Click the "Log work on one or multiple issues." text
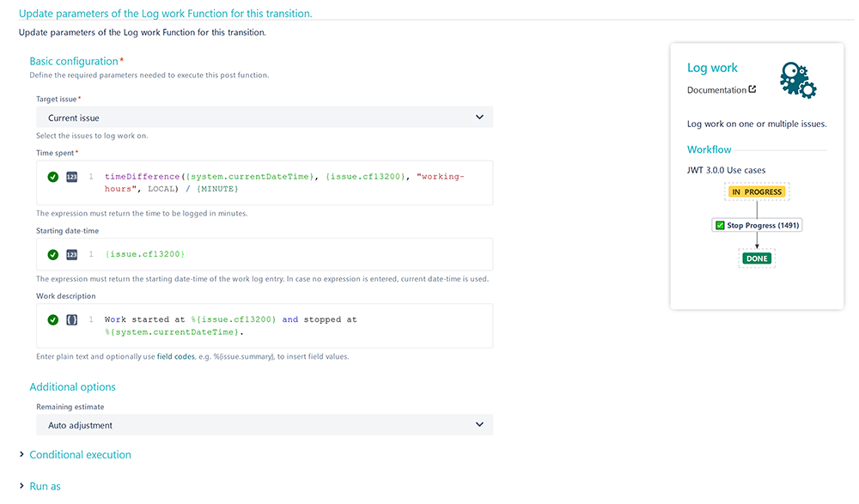The height and width of the screenshot is (504, 859). pos(757,124)
